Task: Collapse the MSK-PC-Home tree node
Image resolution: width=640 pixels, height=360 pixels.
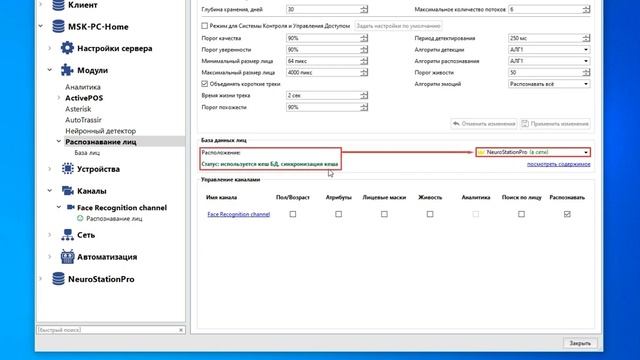Action: point(41,27)
